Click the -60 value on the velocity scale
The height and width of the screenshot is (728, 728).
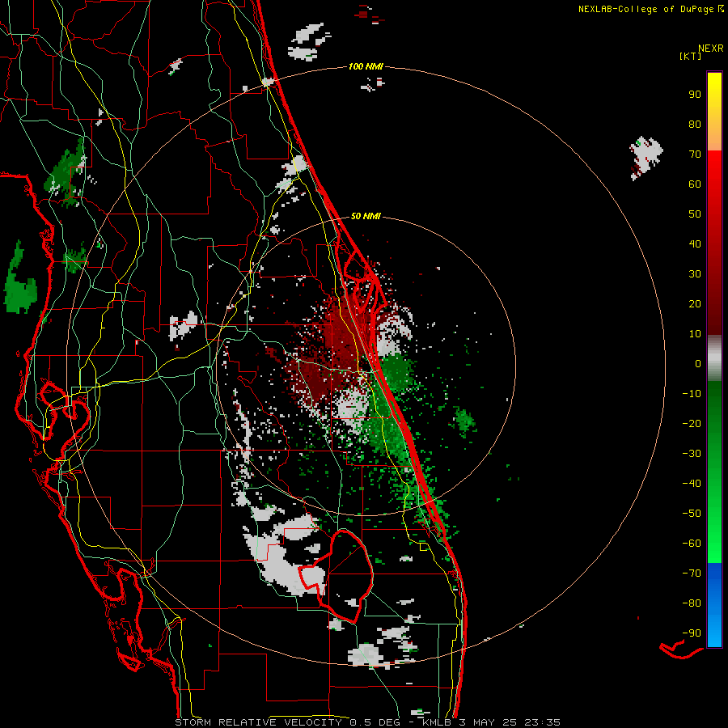[692, 544]
